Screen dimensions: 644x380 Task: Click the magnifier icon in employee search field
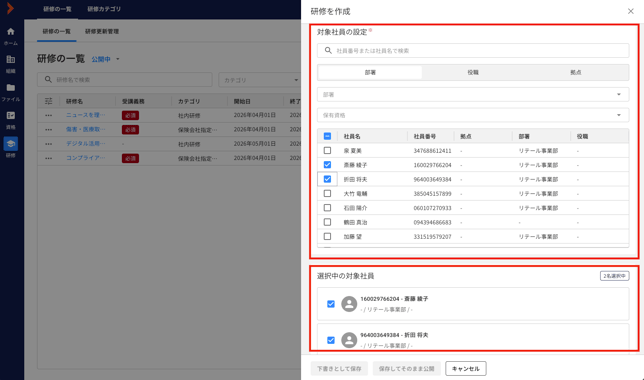point(328,51)
